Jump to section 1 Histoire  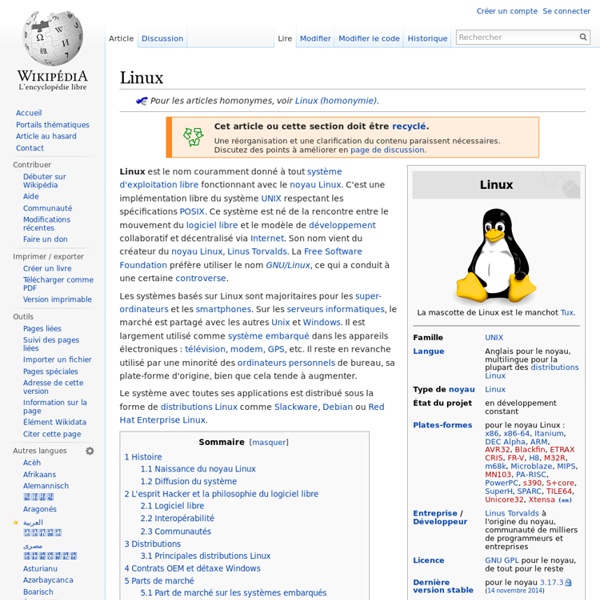(143, 457)
